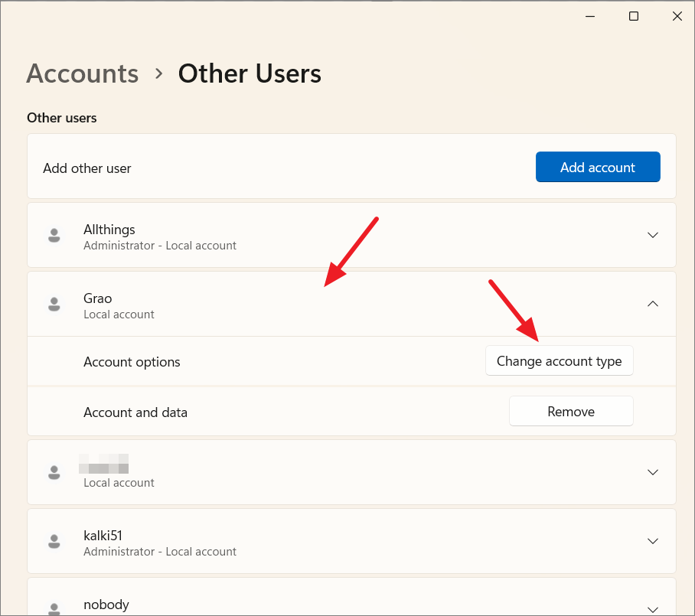Click the Add account button
The image size is (695, 616).
[598, 167]
